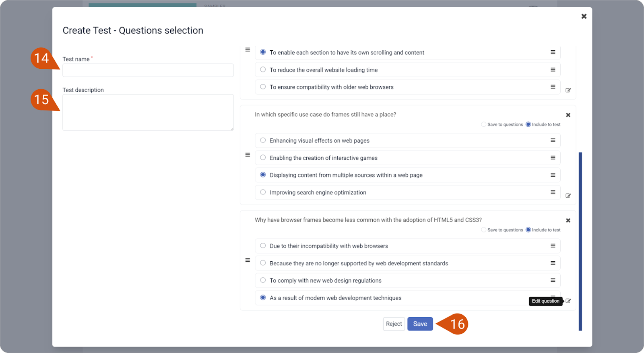Select 'Enabling the creation of interactive games' answer
The height and width of the screenshot is (353, 644).
[x=263, y=158]
